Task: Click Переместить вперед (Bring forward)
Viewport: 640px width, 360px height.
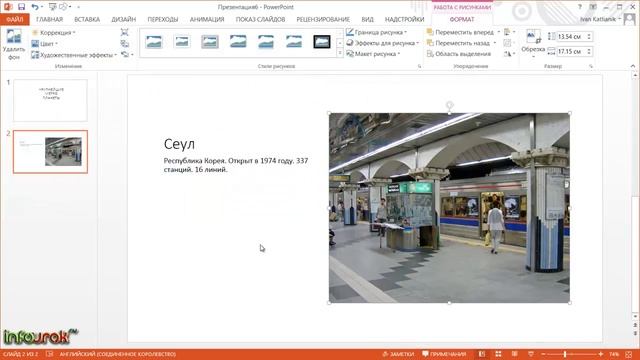Action: click(x=460, y=32)
